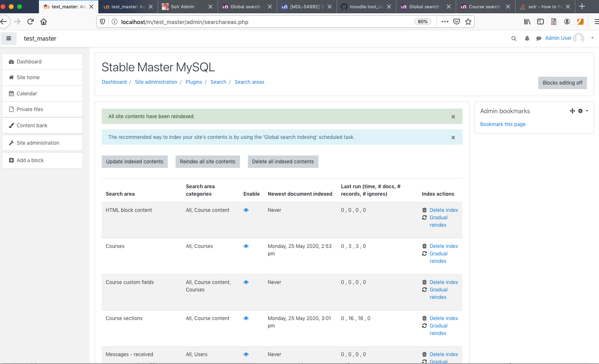Toggle enable eye for Course sections
Viewport: 599px width, 364px height.
tap(246, 318)
